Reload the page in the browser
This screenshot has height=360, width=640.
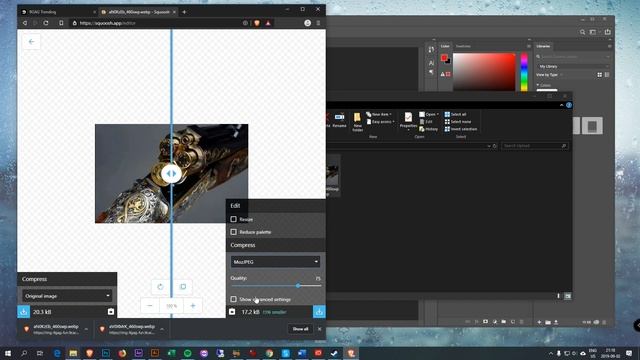[46, 23]
